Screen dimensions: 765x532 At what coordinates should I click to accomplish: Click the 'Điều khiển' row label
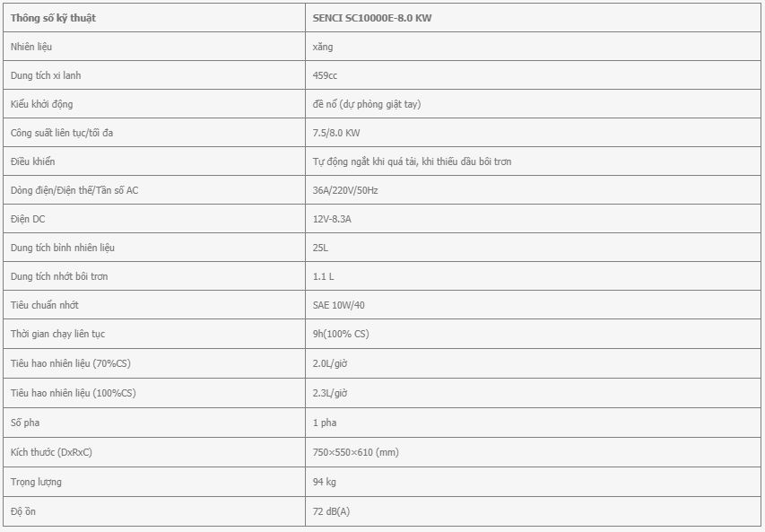pos(32,161)
